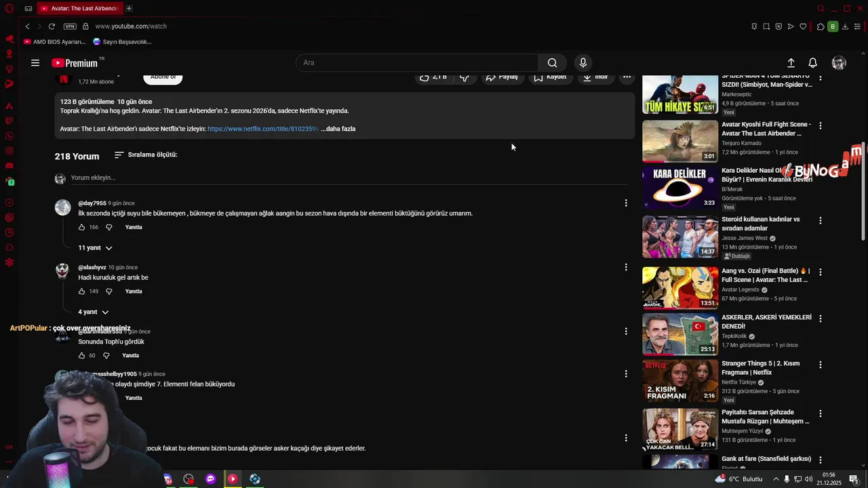This screenshot has width=868, height=488.
Task: Open options menu for @slashyvz's comment
Action: point(626,267)
